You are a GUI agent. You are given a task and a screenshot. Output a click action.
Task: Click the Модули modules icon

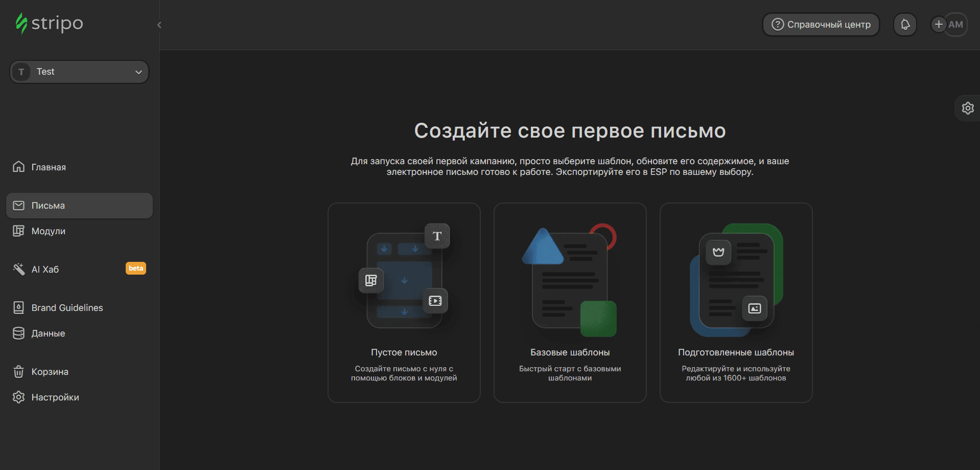point(18,231)
